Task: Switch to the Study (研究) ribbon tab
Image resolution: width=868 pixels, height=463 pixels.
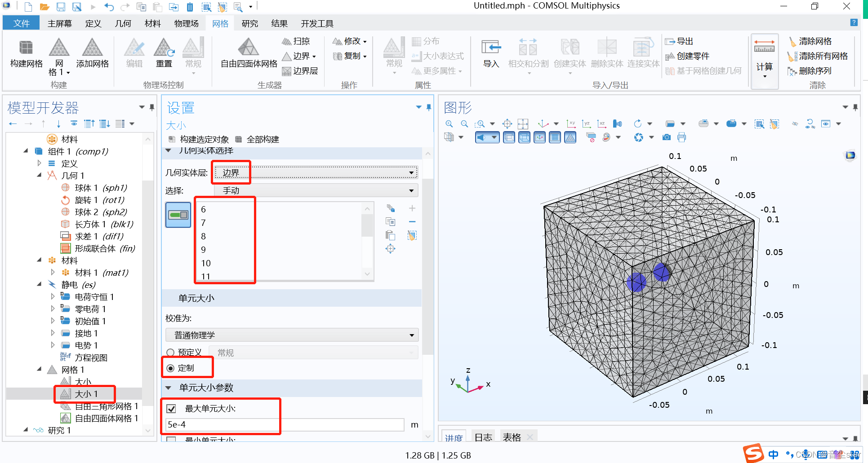Action: [x=249, y=23]
